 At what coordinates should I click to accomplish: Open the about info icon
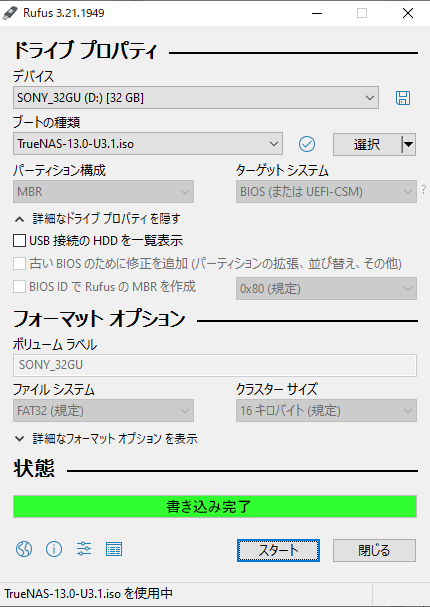pyautogui.click(x=54, y=549)
